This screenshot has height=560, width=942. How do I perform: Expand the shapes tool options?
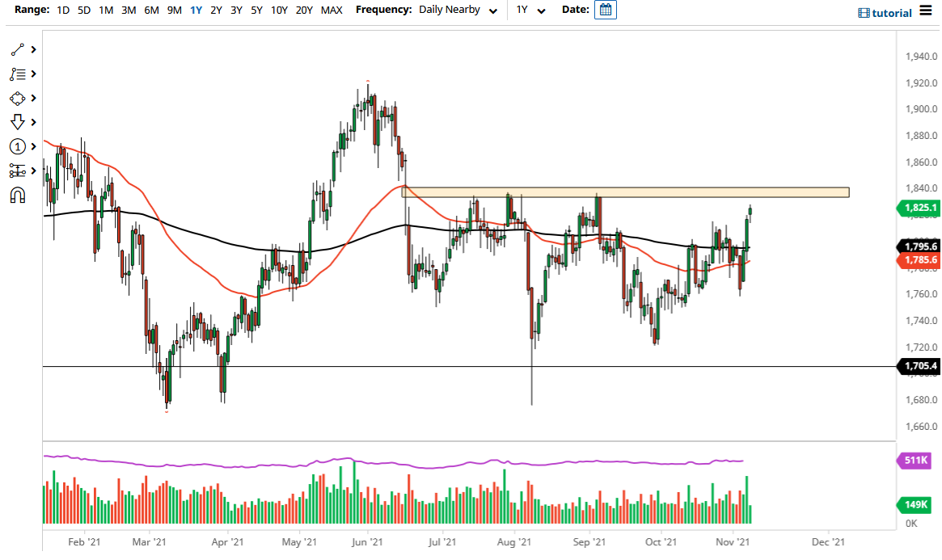coord(34,99)
